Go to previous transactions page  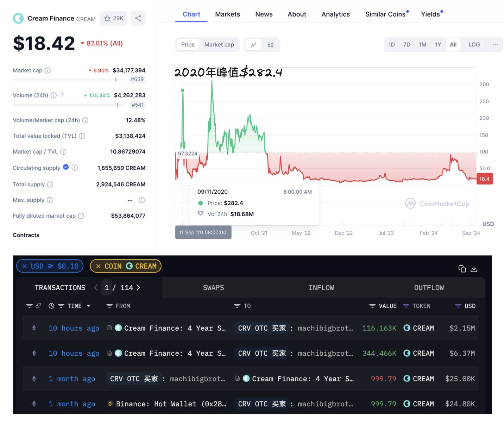pos(96,288)
